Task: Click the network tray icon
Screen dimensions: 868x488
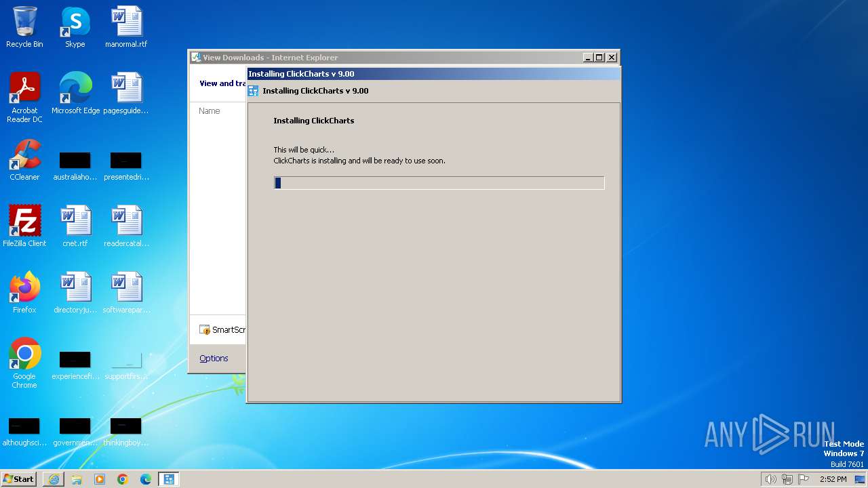Action: click(x=787, y=479)
